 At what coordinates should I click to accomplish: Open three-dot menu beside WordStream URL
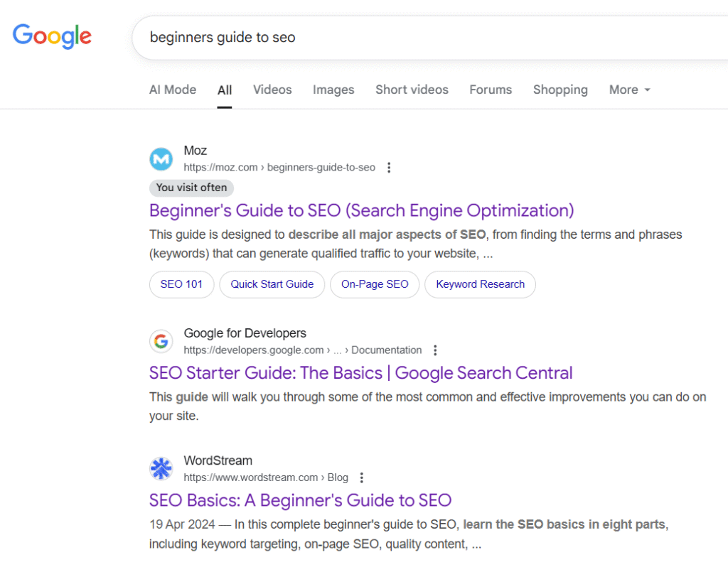pyautogui.click(x=362, y=477)
